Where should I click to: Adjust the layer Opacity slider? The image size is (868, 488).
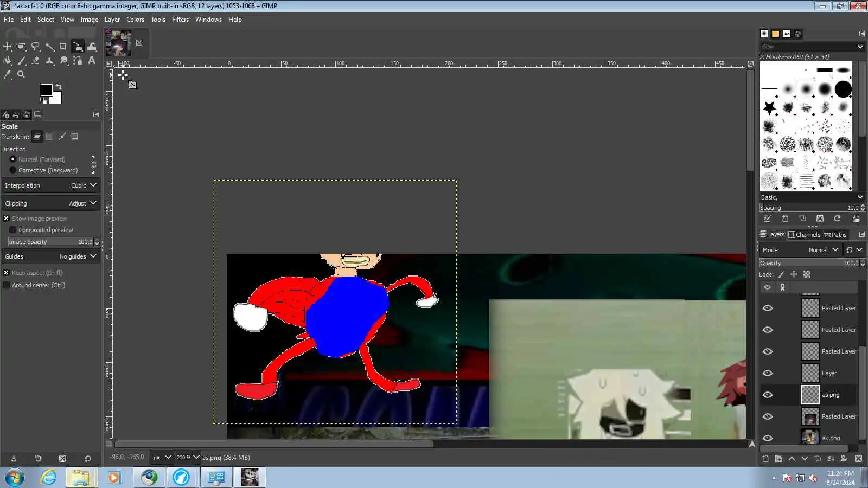[x=809, y=263]
